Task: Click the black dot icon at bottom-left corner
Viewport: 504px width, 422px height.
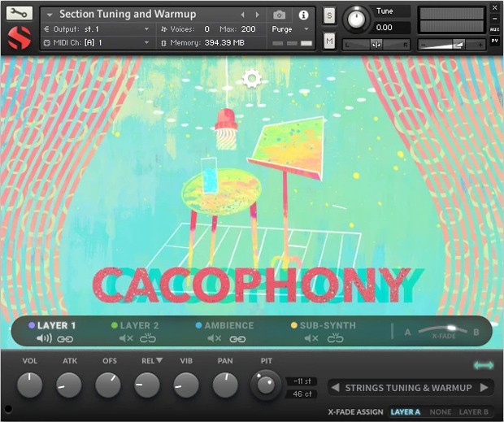Action: pos(8,409)
